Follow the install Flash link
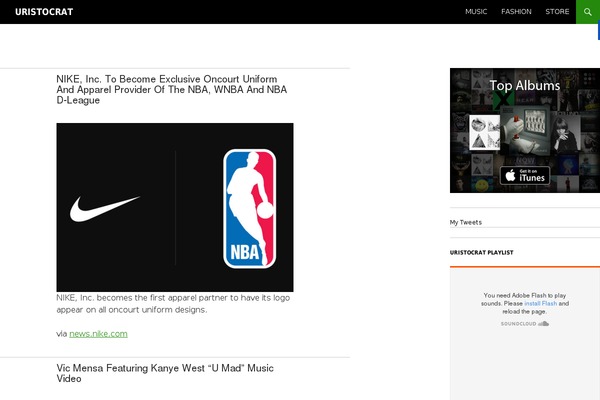600x400 pixels. tap(540, 304)
